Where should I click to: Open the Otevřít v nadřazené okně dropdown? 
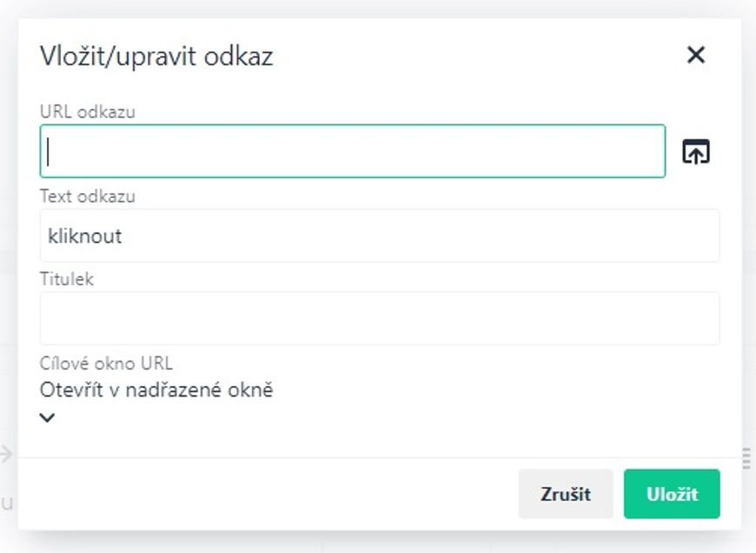(156, 390)
